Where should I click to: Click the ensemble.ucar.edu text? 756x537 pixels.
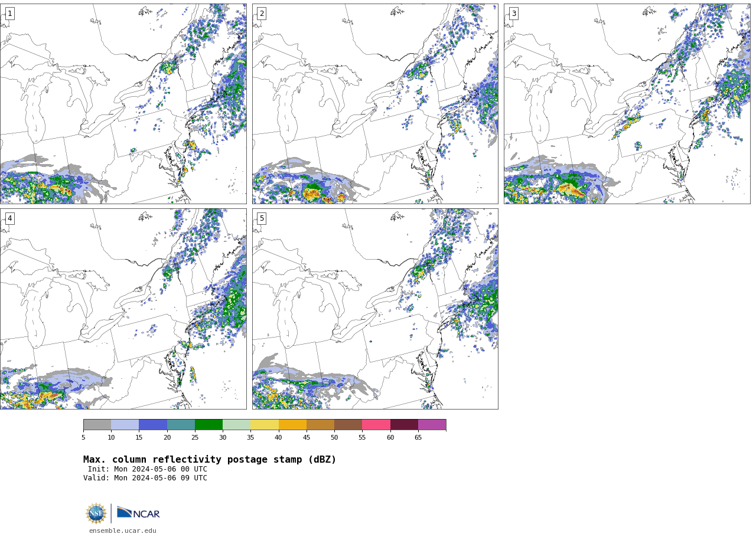pyautogui.click(x=123, y=531)
